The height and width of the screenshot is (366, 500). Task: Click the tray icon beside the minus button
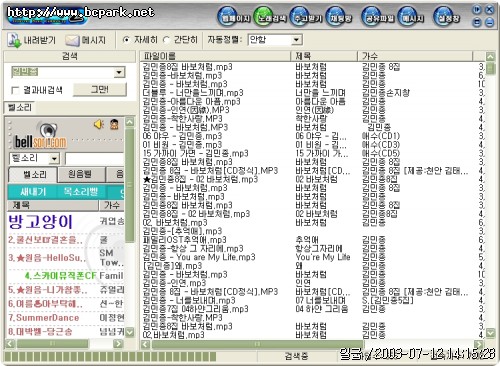(x=477, y=22)
